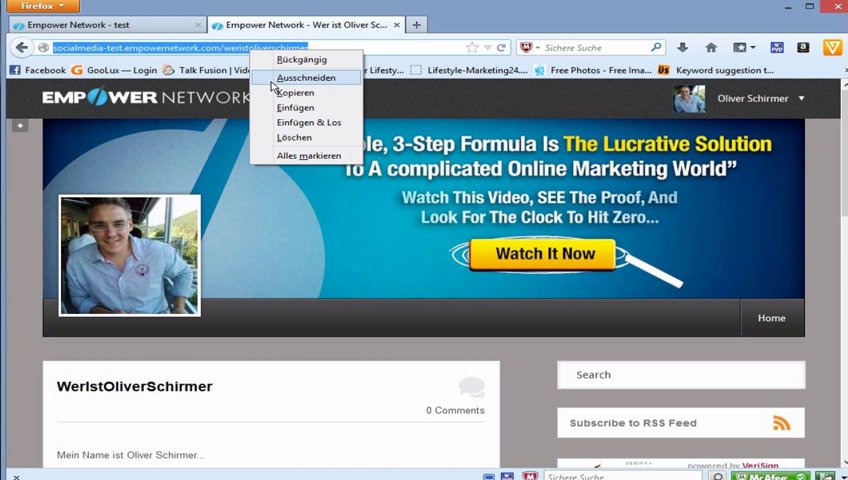
Task: Click the Home navigation link
Action: (771, 318)
